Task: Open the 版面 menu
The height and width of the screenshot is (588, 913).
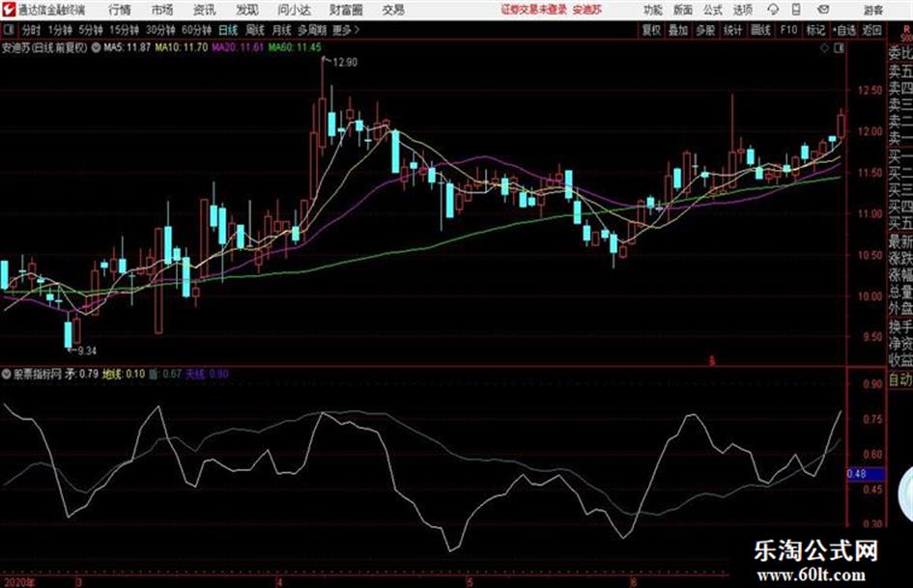Action: tap(682, 10)
